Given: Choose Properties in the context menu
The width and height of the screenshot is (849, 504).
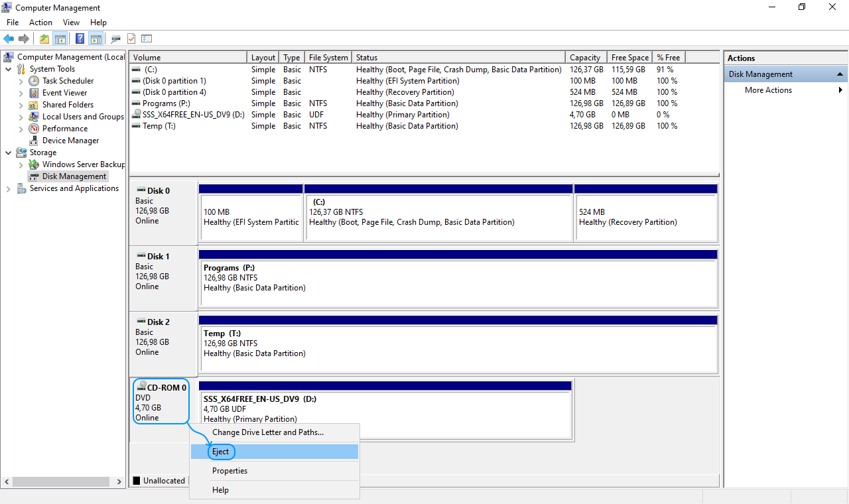Looking at the screenshot, I should click(x=275, y=471).
